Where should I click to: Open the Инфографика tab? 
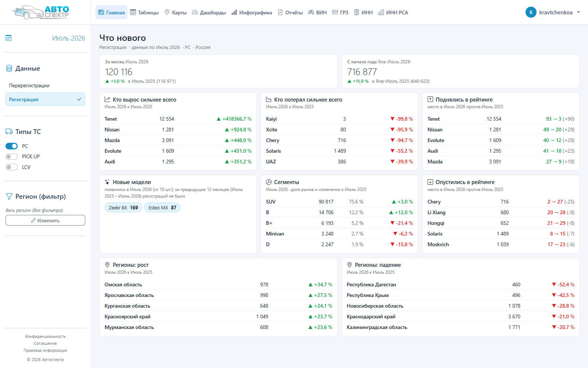[x=252, y=12]
